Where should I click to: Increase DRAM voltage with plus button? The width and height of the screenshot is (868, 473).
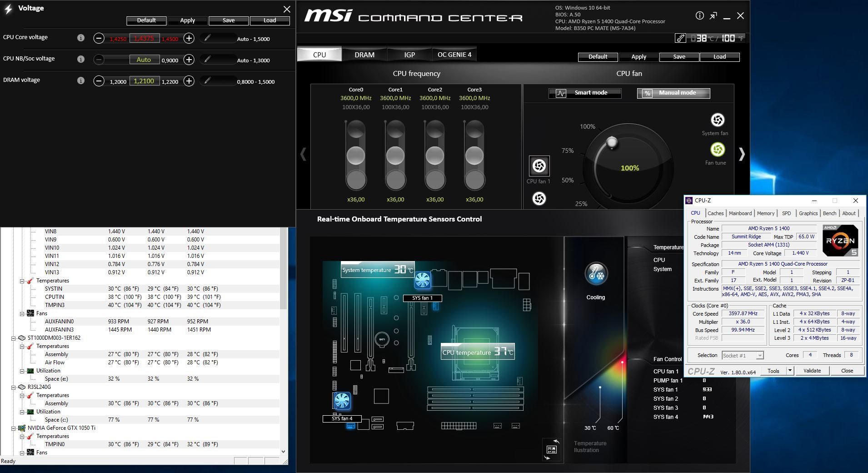(x=189, y=81)
